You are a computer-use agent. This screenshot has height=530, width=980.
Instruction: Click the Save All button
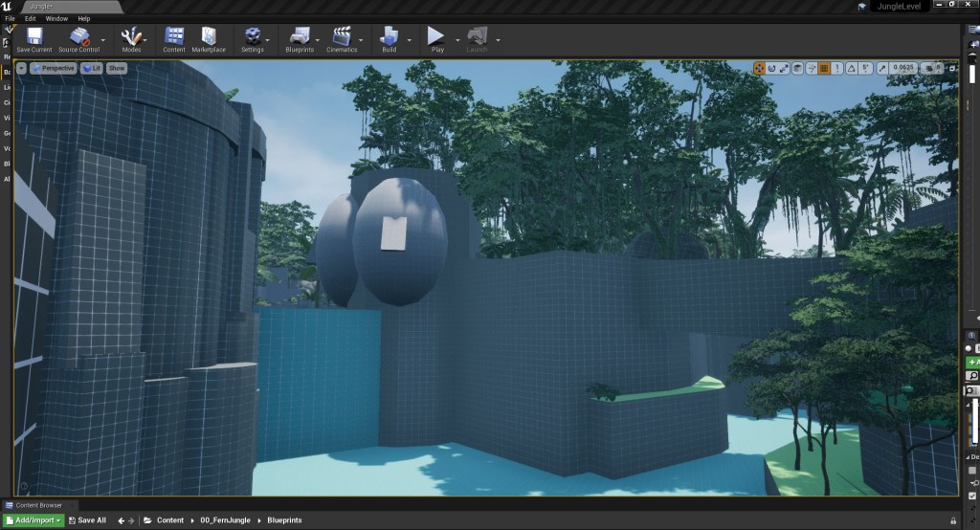coord(86,520)
